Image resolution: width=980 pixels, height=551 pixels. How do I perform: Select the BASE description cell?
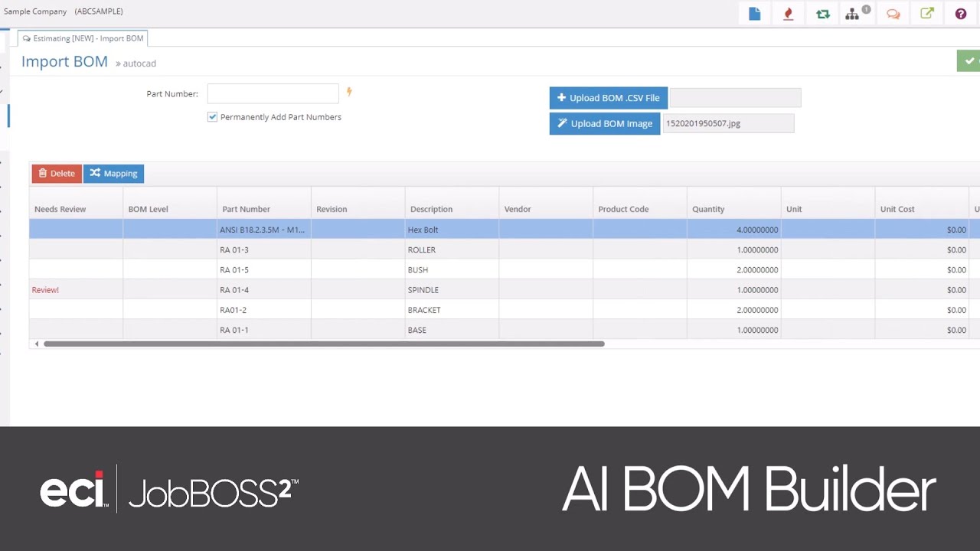(x=452, y=330)
